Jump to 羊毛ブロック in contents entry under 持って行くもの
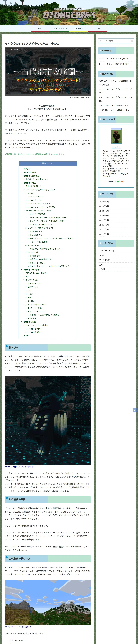The height and width of the screenshot is (644, 138). coord(33,287)
